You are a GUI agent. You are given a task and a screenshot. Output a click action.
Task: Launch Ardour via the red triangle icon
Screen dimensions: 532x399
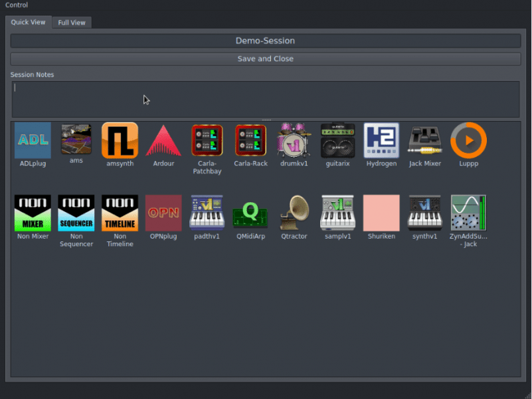163,140
